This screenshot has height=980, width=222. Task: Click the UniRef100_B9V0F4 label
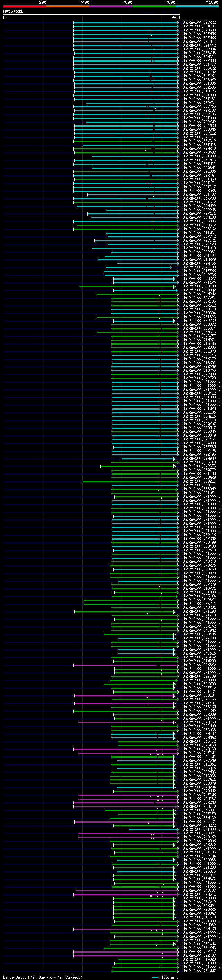tap(199, 298)
